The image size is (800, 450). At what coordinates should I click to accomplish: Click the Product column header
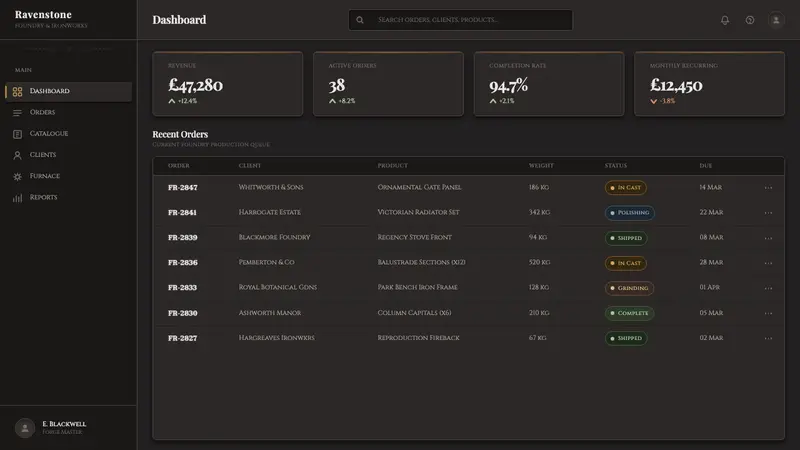(x=392, y=166)
